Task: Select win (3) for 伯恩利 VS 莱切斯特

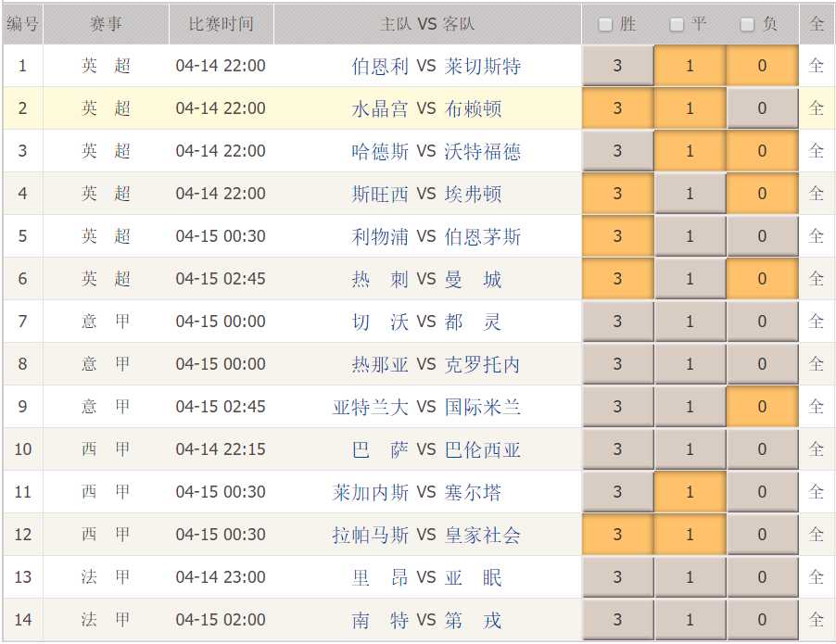Action: pyautogui.click(x=618, y=66)
